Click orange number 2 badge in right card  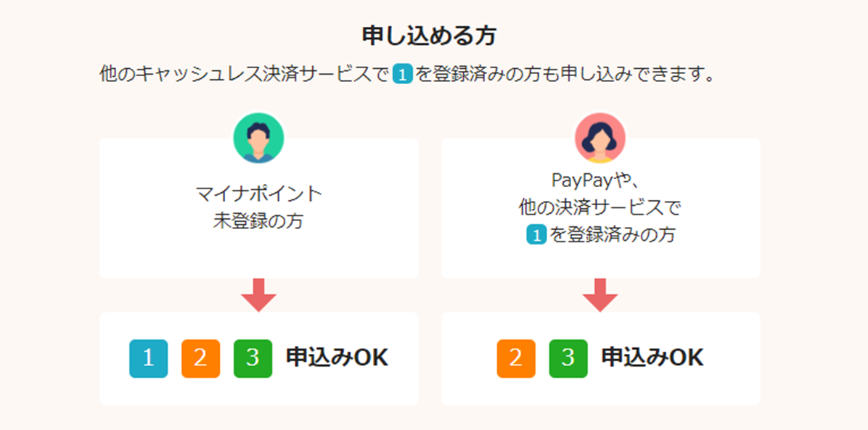[516, 359]
